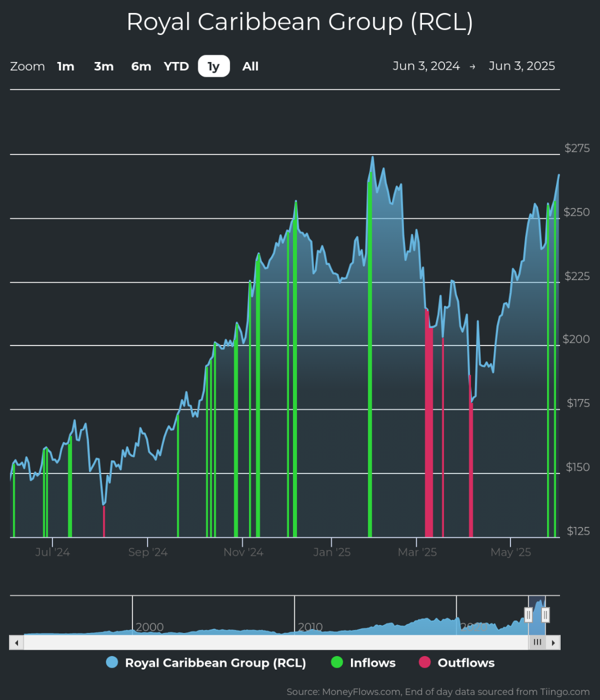Click the Royal Caribbean Group (RCL) chart title

(300, 22)
